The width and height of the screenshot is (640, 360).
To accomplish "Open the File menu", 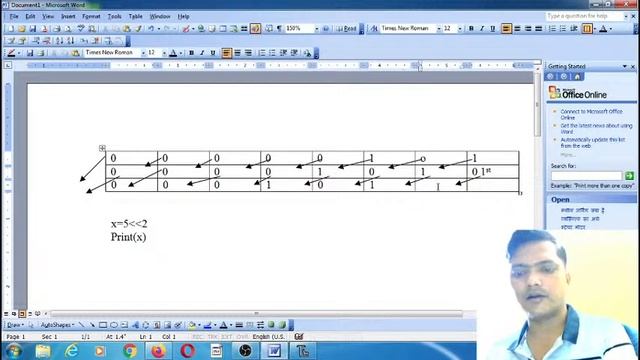I will (14, 16).
